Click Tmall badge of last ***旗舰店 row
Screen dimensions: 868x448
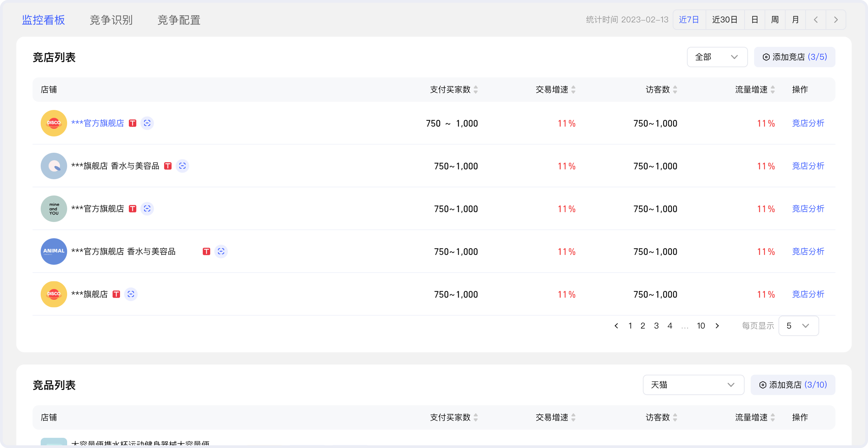pyautogui.click(x=116, y=294)
